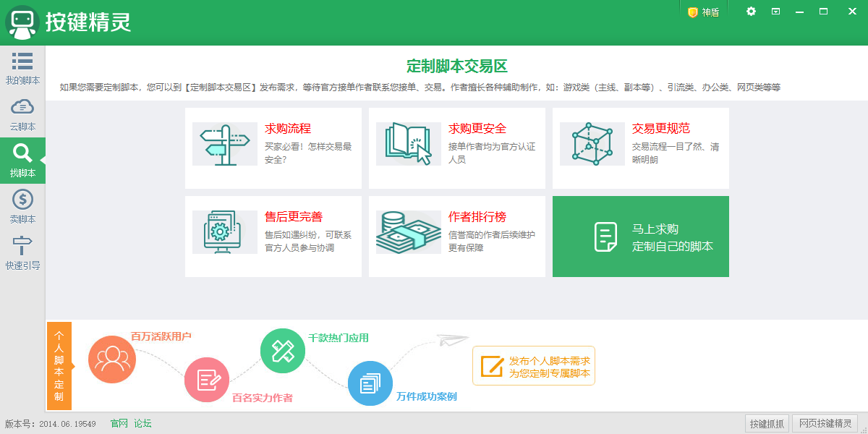Image resolution: width=868 pixels, height=434 pixels.
Task: Open settings gear in title bar
Action: pos(751,12)
